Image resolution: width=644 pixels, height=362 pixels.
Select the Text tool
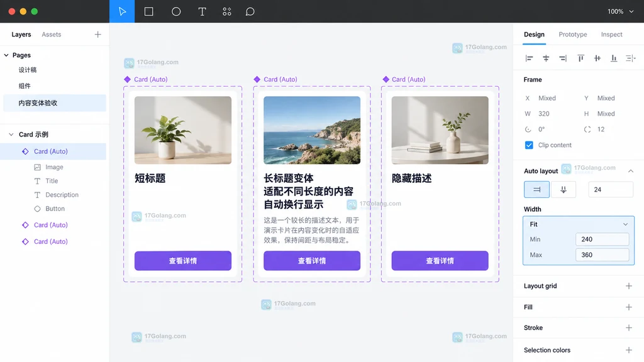pyautogui.click(x=202, y=11)
